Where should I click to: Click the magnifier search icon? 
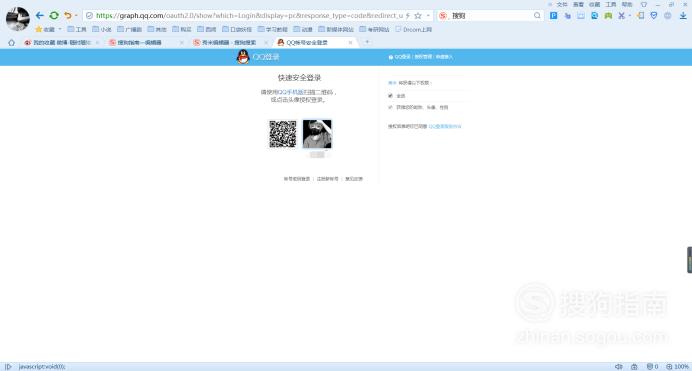(x=537, y=15)
